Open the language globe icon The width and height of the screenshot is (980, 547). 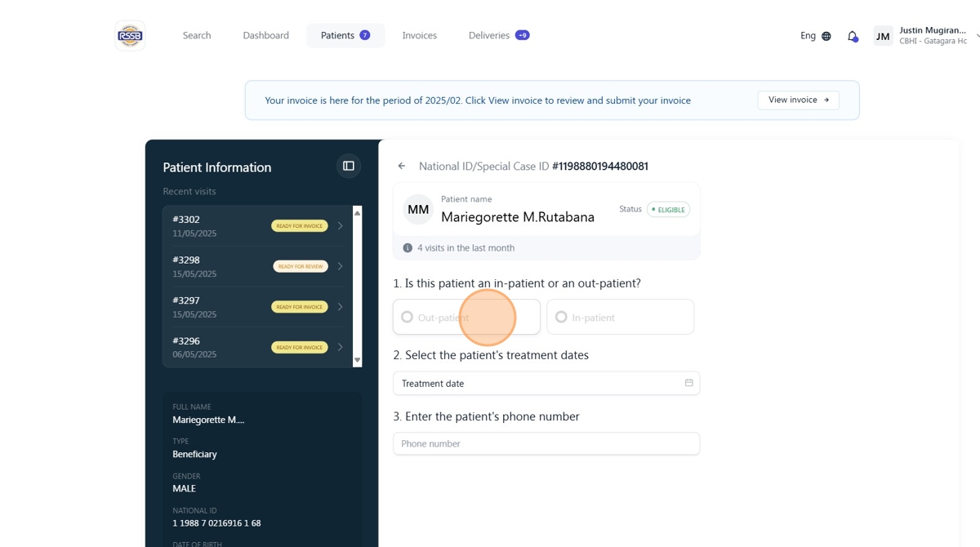pyautogui.click(x=826, y=36)
